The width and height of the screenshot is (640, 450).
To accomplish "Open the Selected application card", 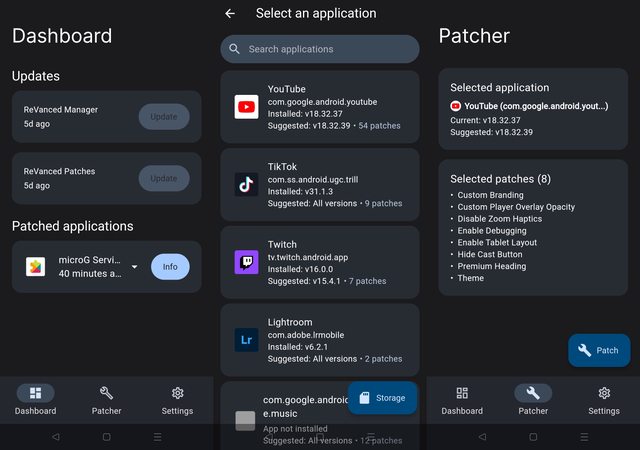I will [x=533, y=110].
